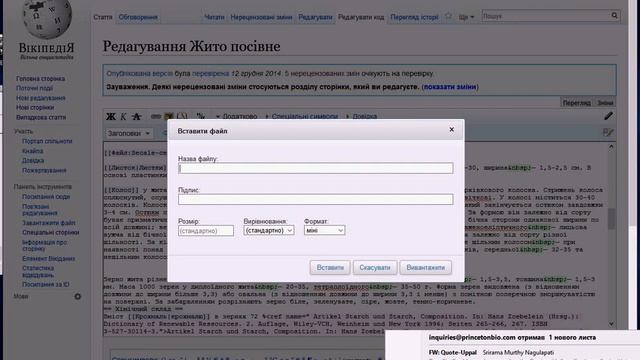Viewport: 640px width, 360px height.
Task: Open the Довідка sidebar link
Action: (33, 160)
